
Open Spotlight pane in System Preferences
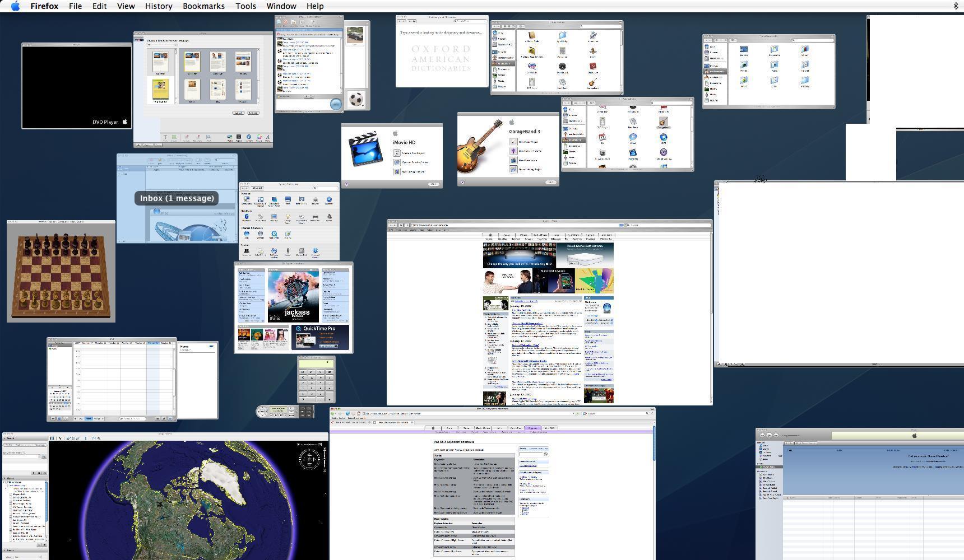click(x=329, y=200)
